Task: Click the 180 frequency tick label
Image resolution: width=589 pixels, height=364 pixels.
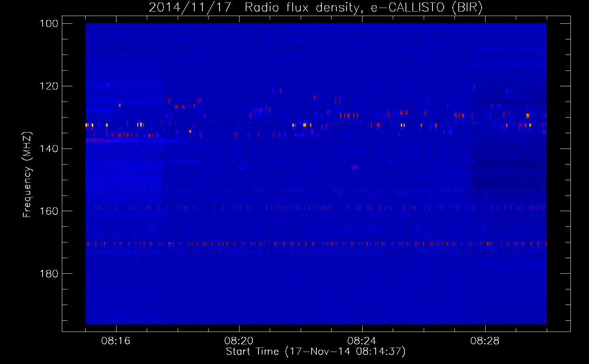Action: click(x=49, y=274)
